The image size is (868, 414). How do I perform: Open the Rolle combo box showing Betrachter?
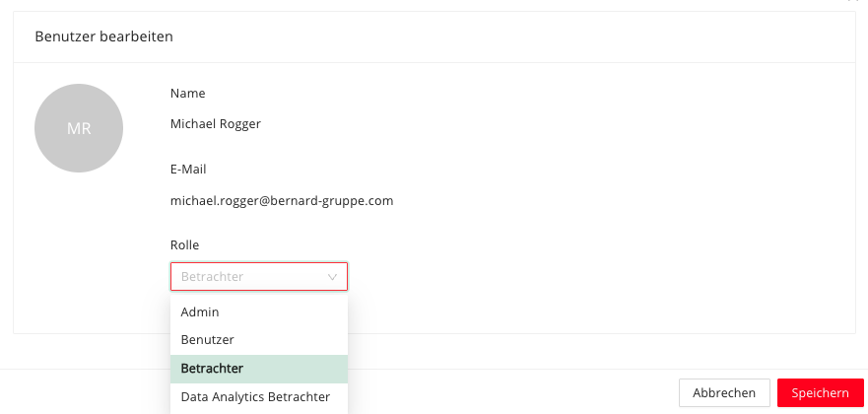pyautogui.click(x=259, y=277)
